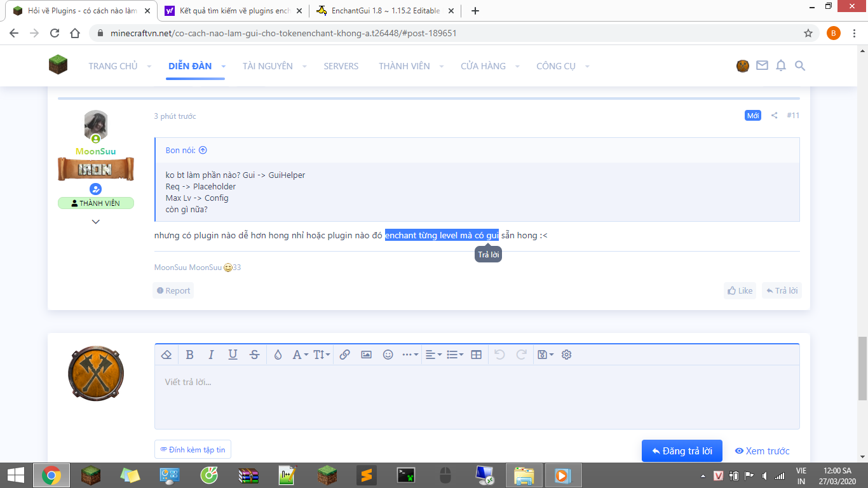Expand the CÔNG CỤ dropdown arrow

pos(587,66)
